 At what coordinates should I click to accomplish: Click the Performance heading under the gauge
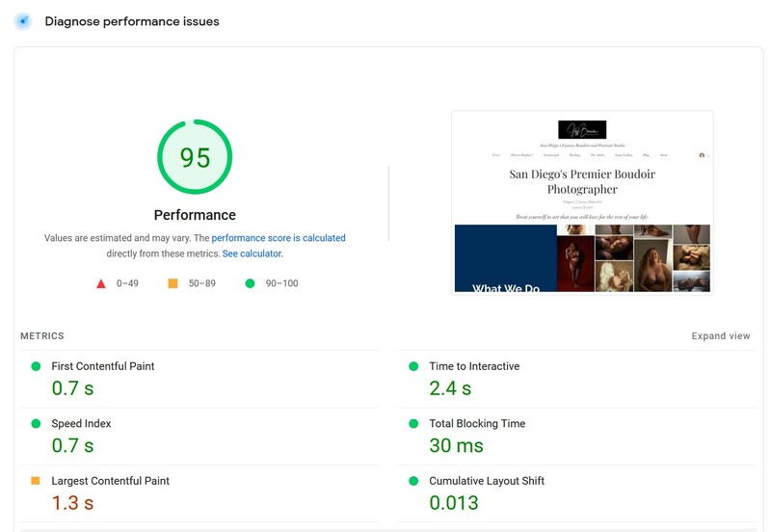tap(195, 215)
